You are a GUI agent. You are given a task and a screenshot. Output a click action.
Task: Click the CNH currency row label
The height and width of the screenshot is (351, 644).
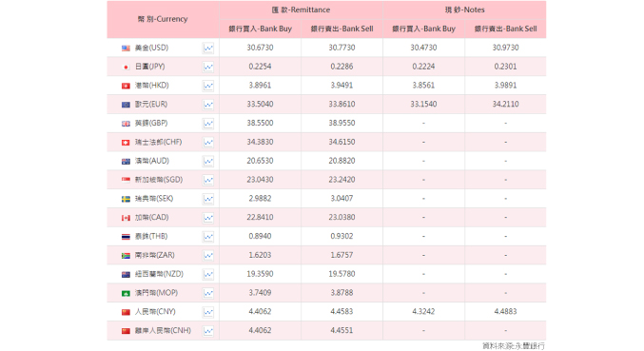point(163,330)
